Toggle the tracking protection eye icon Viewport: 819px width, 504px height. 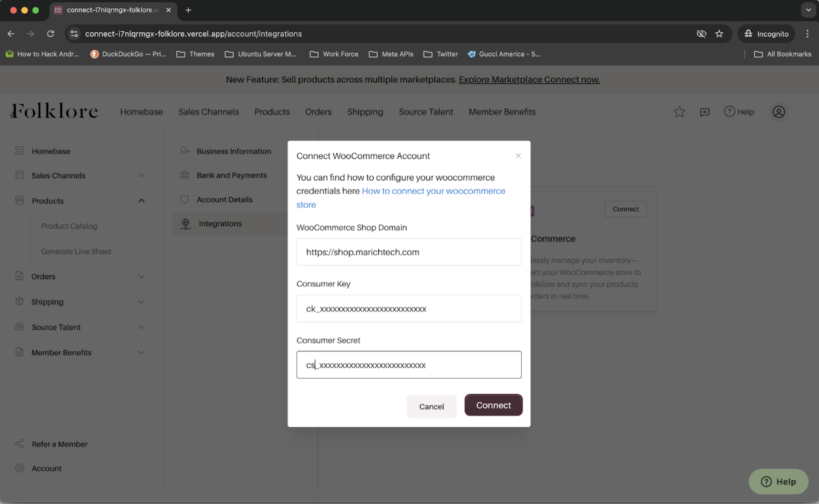click(x=701, y=34)
